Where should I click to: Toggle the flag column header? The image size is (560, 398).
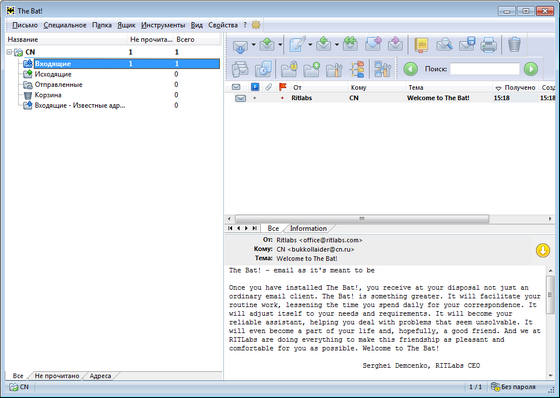point(282,87)
